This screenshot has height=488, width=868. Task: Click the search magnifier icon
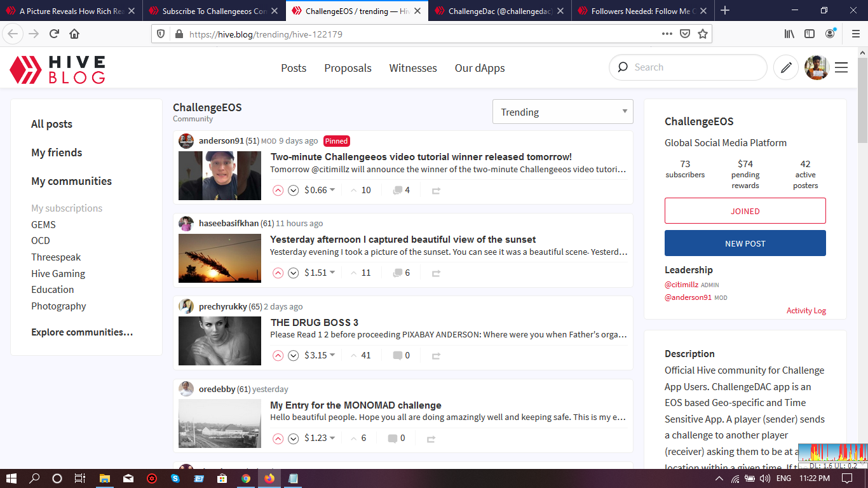click(622, 67)
